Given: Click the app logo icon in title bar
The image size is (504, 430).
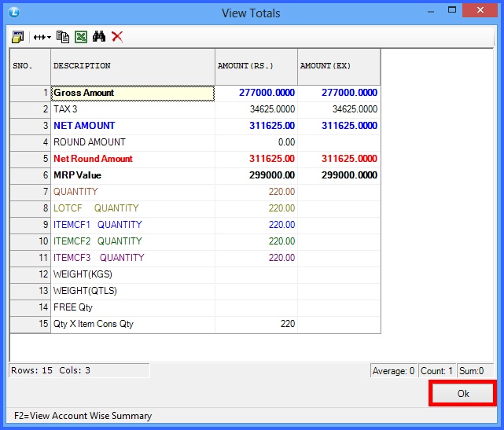Looking at the screenshot, I should pos(14,13).
